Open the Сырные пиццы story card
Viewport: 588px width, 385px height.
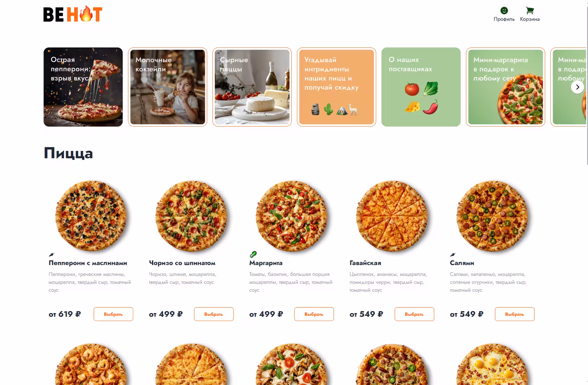pos(252,87)
